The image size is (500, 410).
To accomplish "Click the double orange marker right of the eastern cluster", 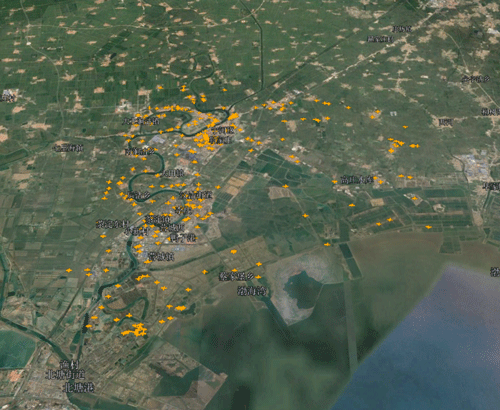I will [x=414, y=146].
